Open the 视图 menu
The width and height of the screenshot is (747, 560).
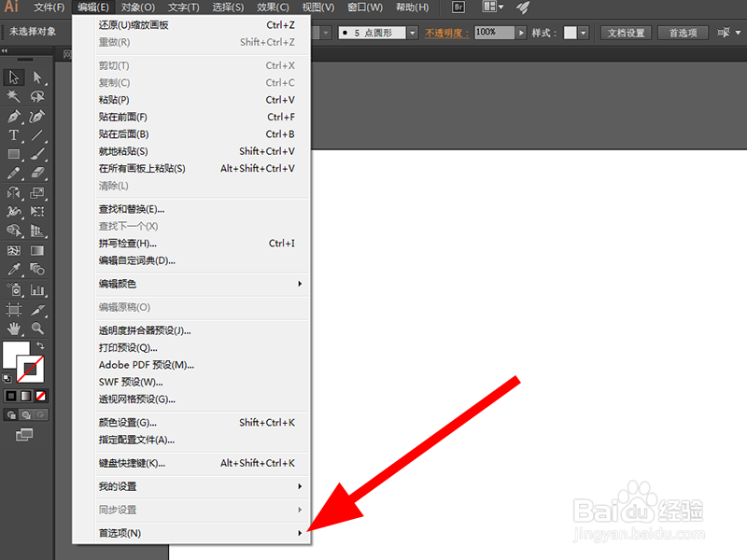click(x=317, y=7)
